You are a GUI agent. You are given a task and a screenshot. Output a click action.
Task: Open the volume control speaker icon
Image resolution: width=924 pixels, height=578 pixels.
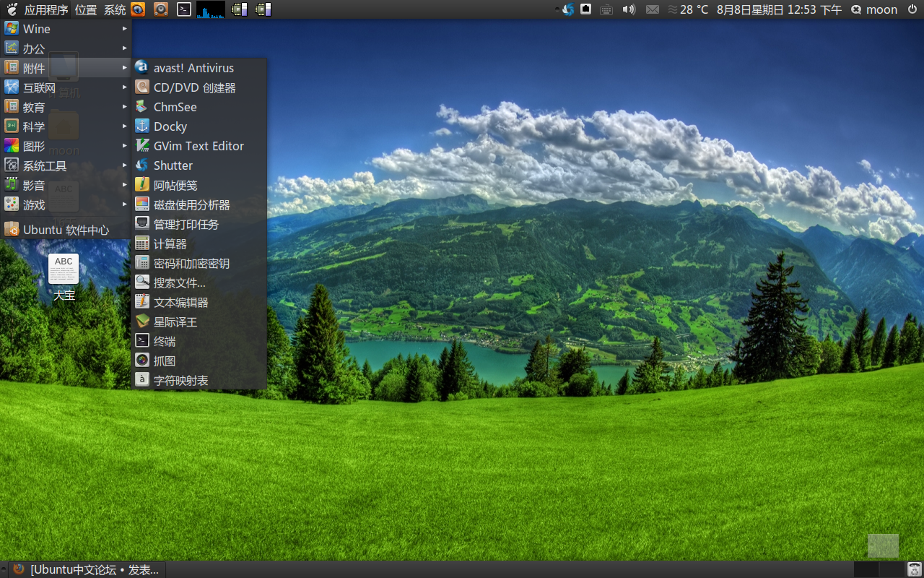pos(629,9)
